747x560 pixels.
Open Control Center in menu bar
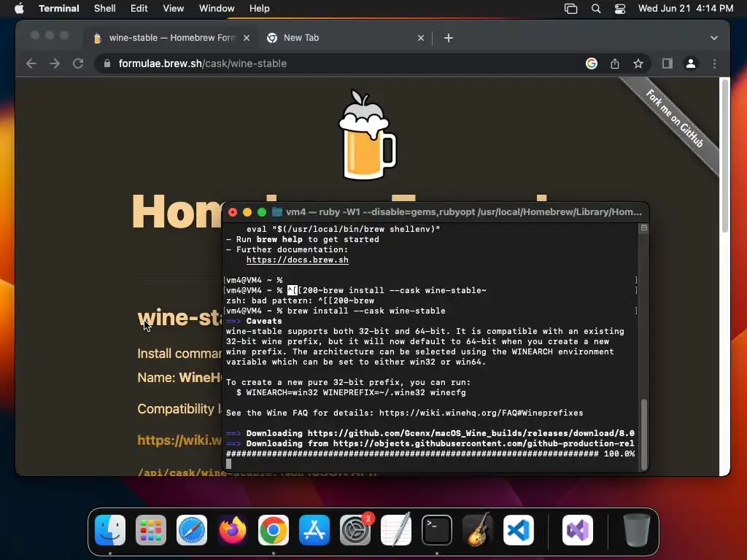click(x=620, y=9)
